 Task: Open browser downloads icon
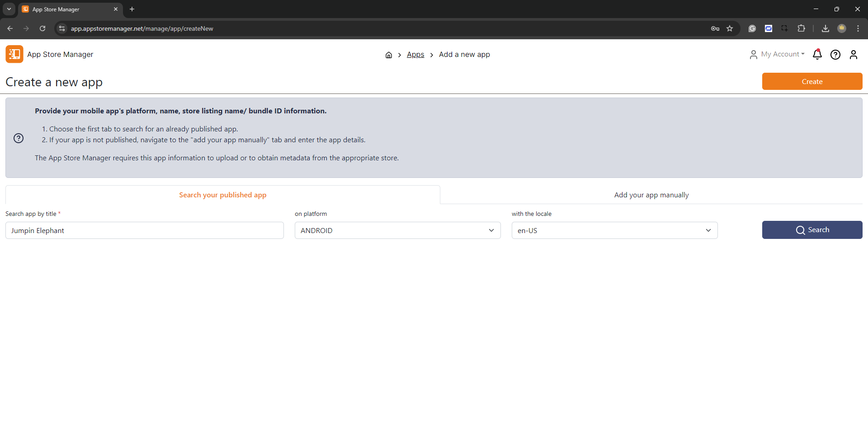(825, 28)
